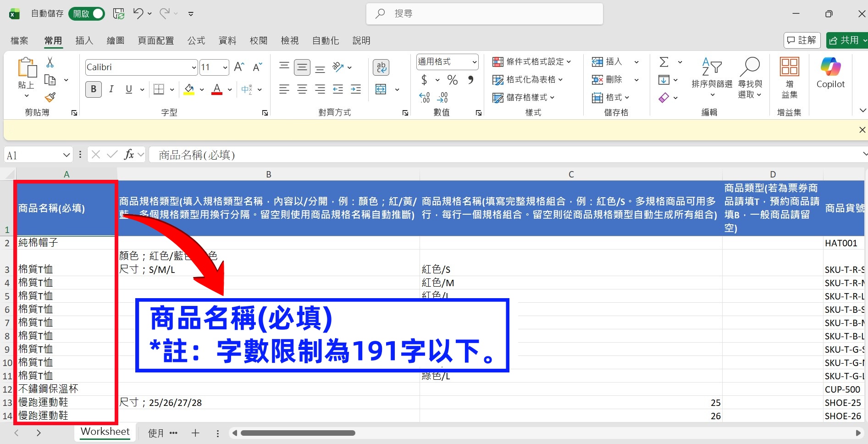The image size is (868, 444).
Task: Open the Calibri font name dropdown
Action: pos(194,67)
